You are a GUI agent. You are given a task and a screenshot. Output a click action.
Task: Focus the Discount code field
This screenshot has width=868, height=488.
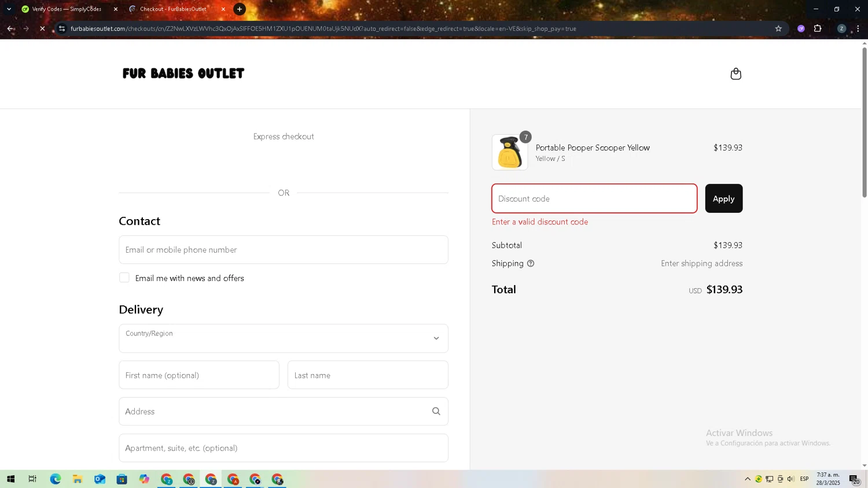click(594, 198)
